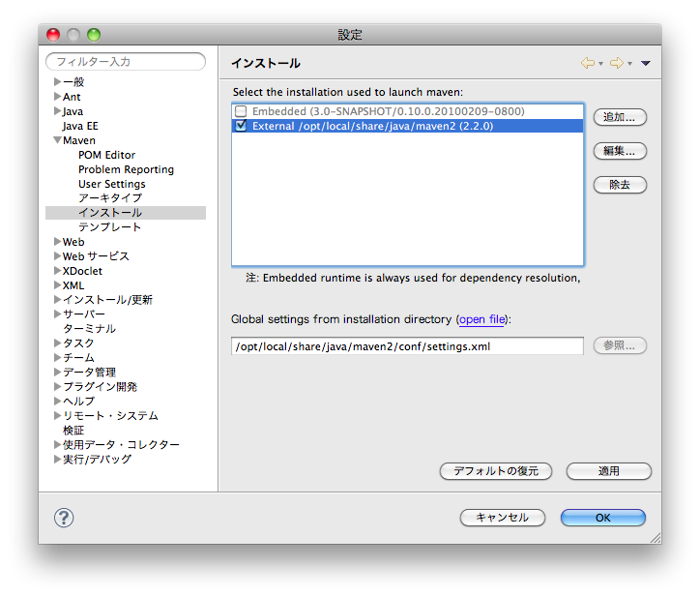700x597 pixels.
Task: Expand the Web サービス tree node
Action: point(57,256)
